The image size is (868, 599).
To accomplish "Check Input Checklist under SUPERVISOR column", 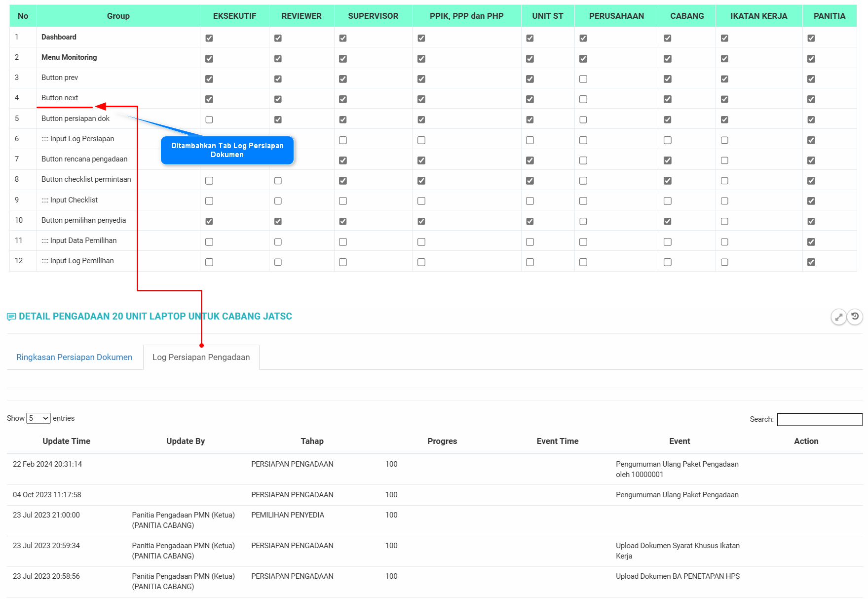I will 343,201.
